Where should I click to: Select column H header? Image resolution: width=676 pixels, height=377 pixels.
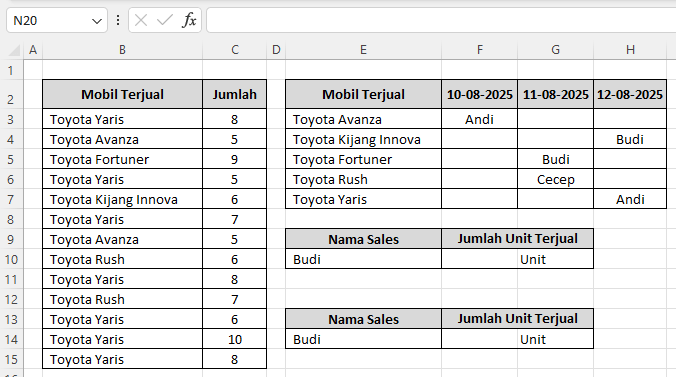point(630,50)
